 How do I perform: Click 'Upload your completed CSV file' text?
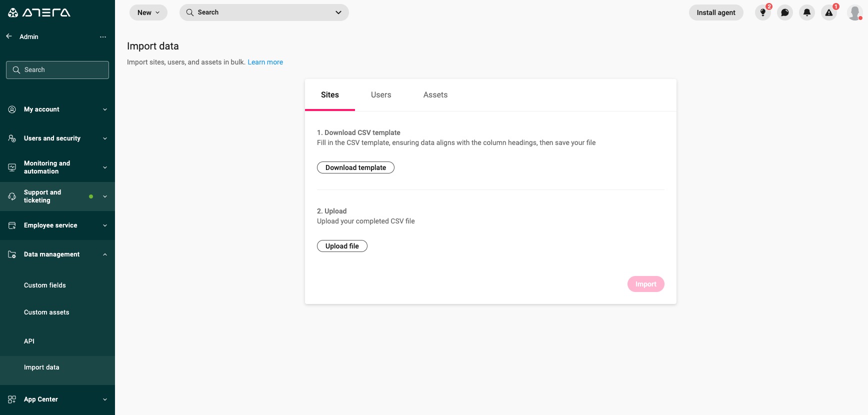pyautogui.click(x=366, y=221)
